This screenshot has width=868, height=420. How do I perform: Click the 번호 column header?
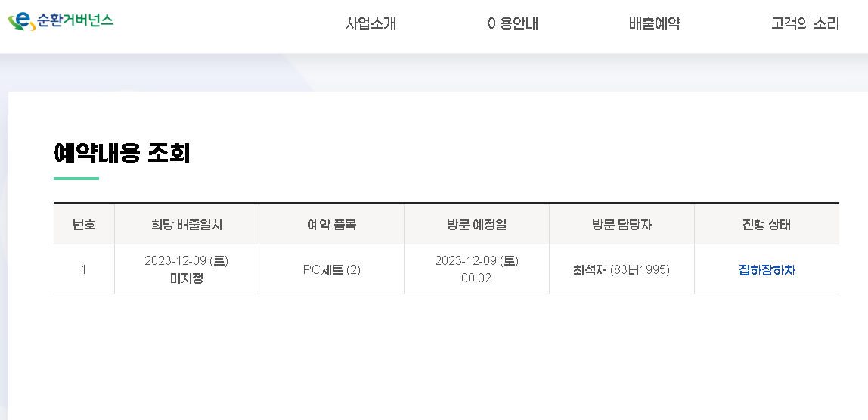coord(84,225)
